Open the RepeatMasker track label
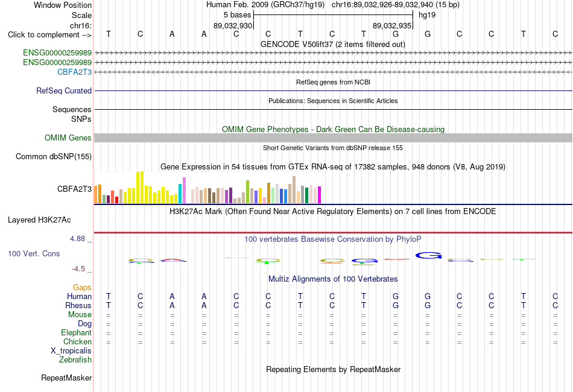573x392 pixels. 66,378
